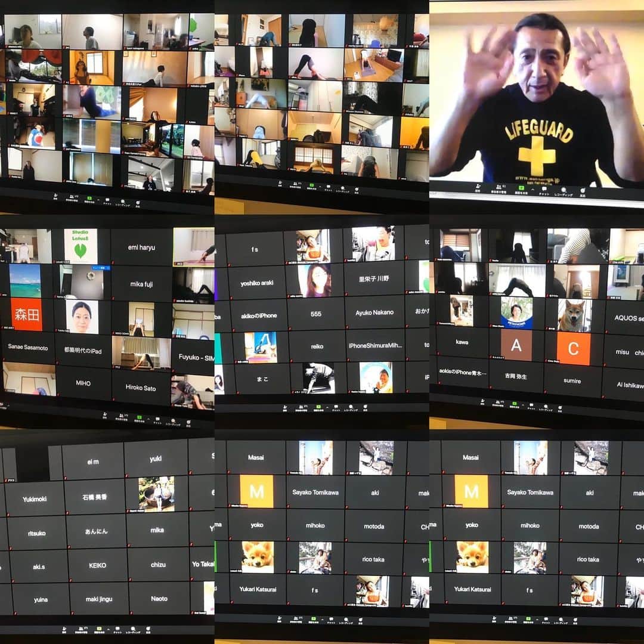
Task: Select the Ayuko Nakano tile
Action: click(374, 312)
